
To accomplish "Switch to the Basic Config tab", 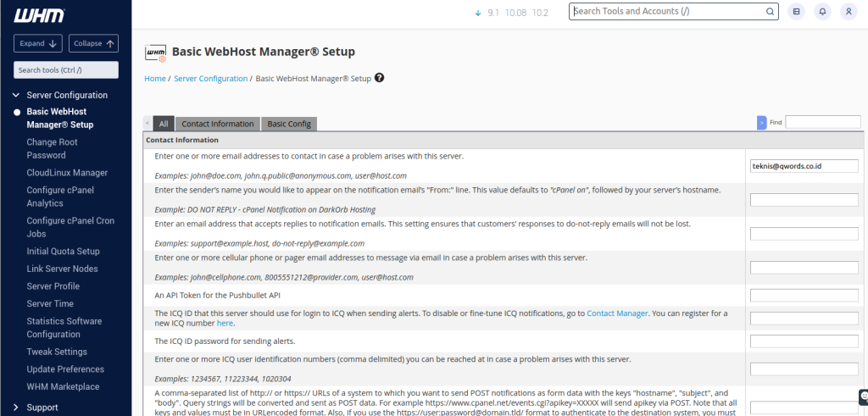I will (289, 124).
